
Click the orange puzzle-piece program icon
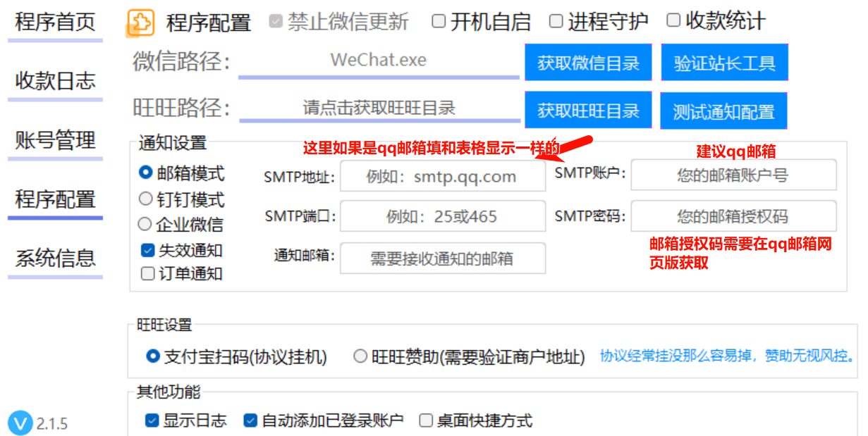pyautogui.click(x=140, y=23)
